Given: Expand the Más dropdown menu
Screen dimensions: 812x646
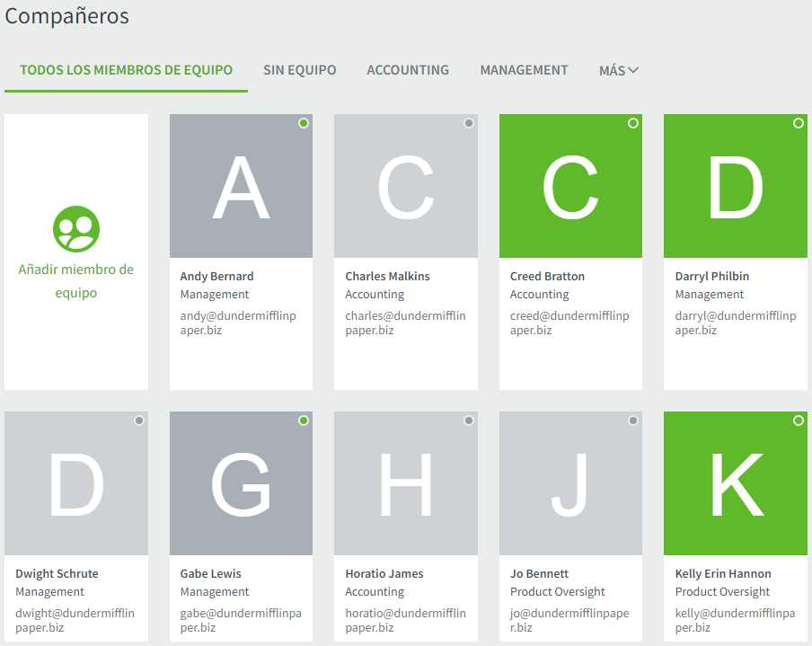Looking at the screenshot, I should [618, 70].
